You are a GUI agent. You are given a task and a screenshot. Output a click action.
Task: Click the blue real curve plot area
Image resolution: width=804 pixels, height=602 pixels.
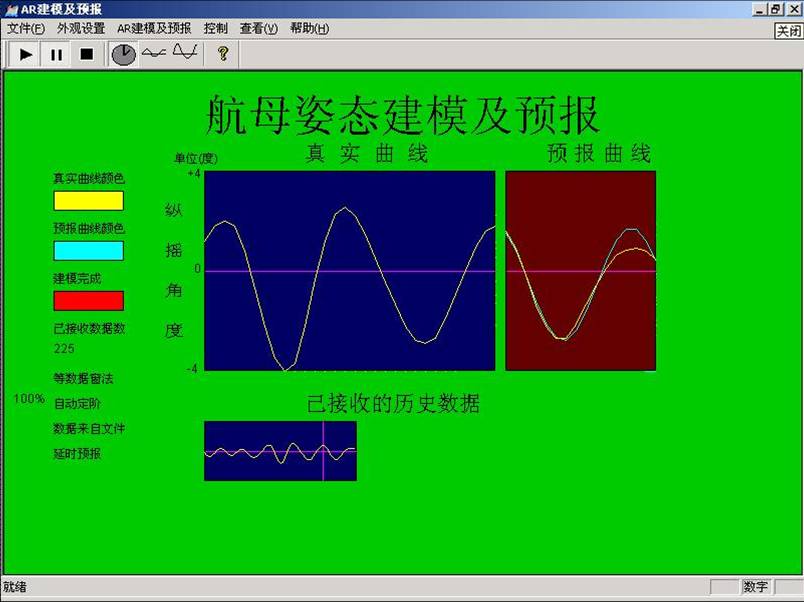coord(350,271)
